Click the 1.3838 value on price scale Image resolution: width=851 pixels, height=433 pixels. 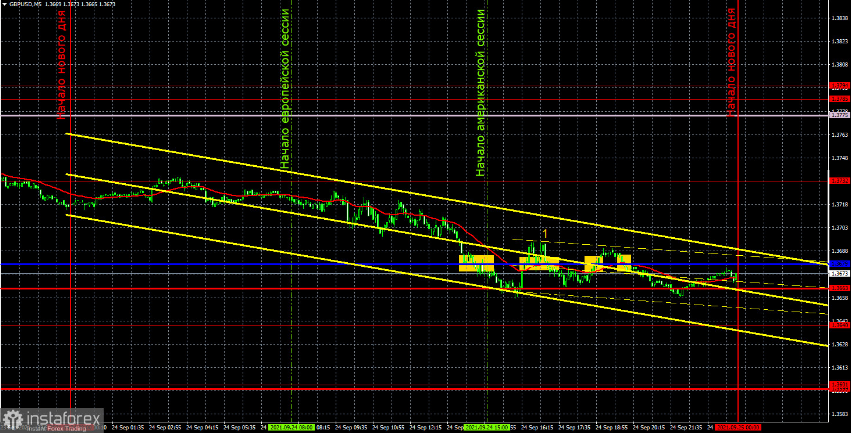[840, 18]
